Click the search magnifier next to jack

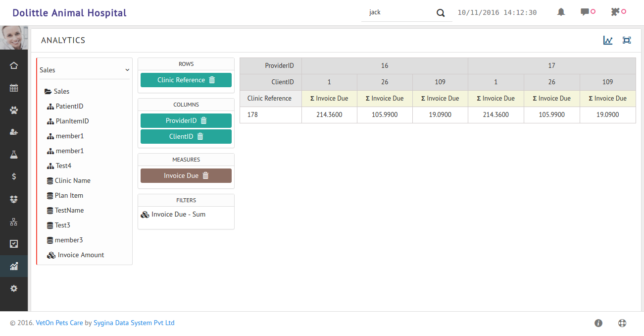tap(440, 12)
